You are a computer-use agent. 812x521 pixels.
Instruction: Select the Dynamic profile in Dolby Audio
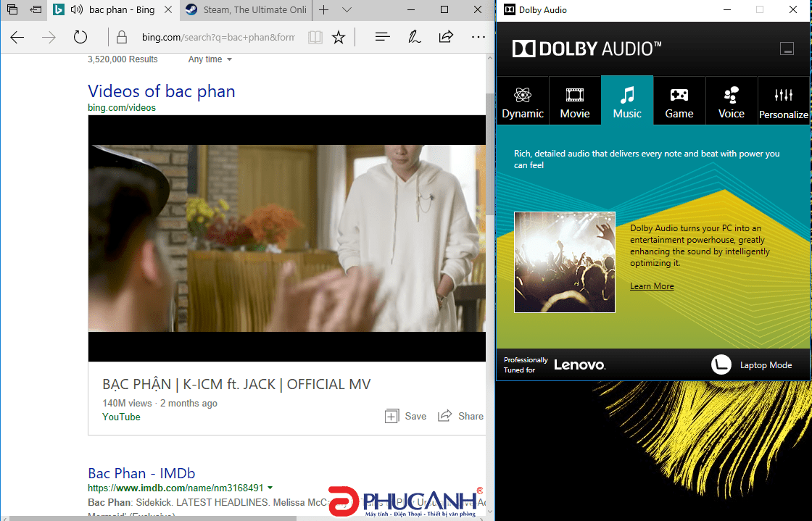(x=523, y=101)
